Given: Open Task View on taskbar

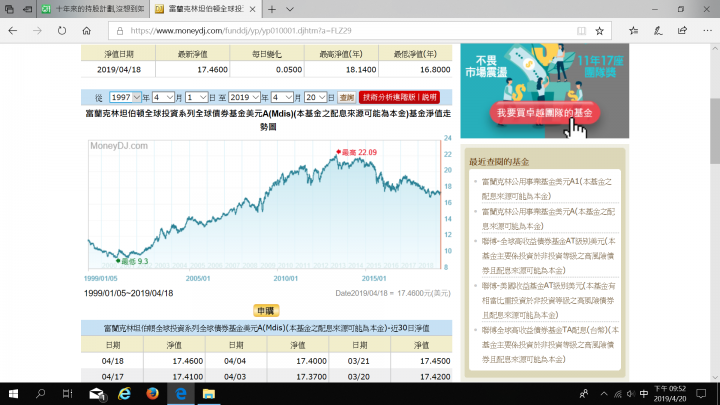Looking at the screenshot, I should pos(68,394).
